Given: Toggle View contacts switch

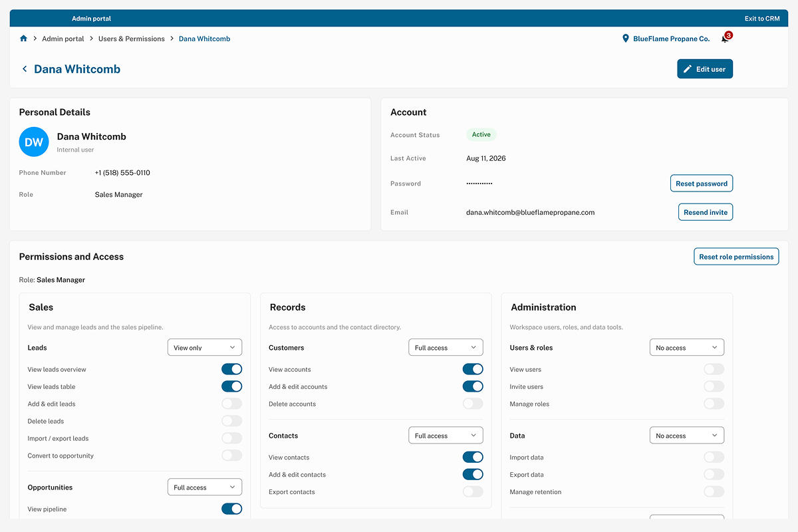Looking at the screenshot, I should [x=473, y=457].
